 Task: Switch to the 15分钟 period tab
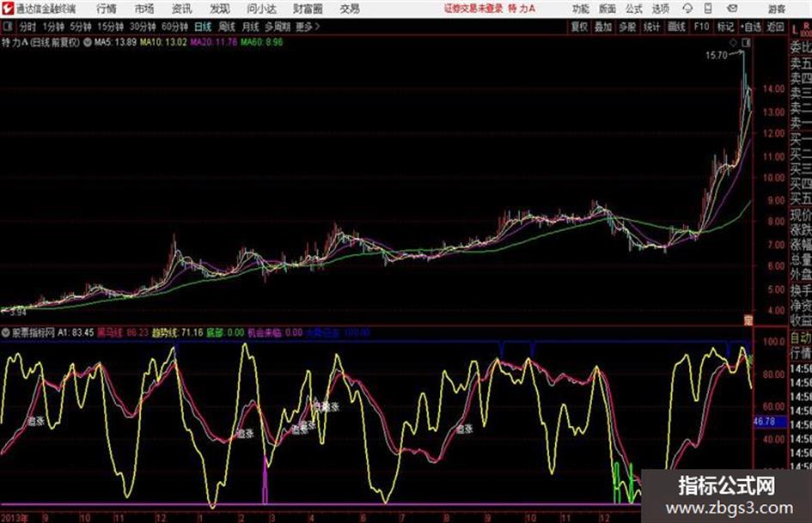(110, 27)
